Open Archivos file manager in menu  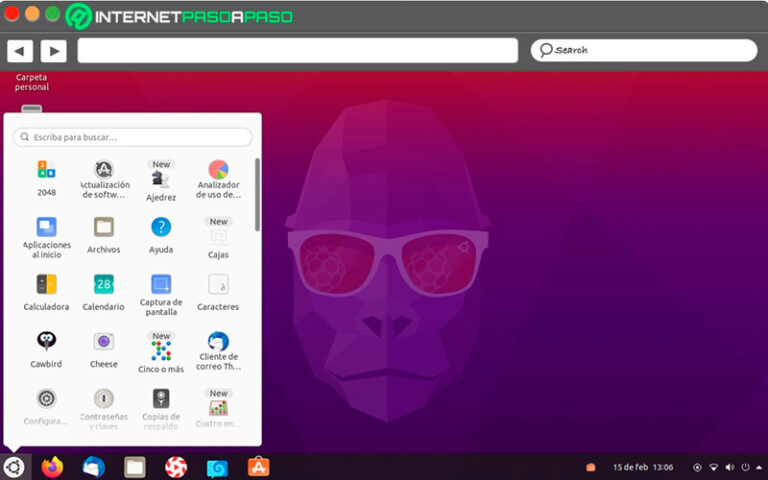[104, 228]
